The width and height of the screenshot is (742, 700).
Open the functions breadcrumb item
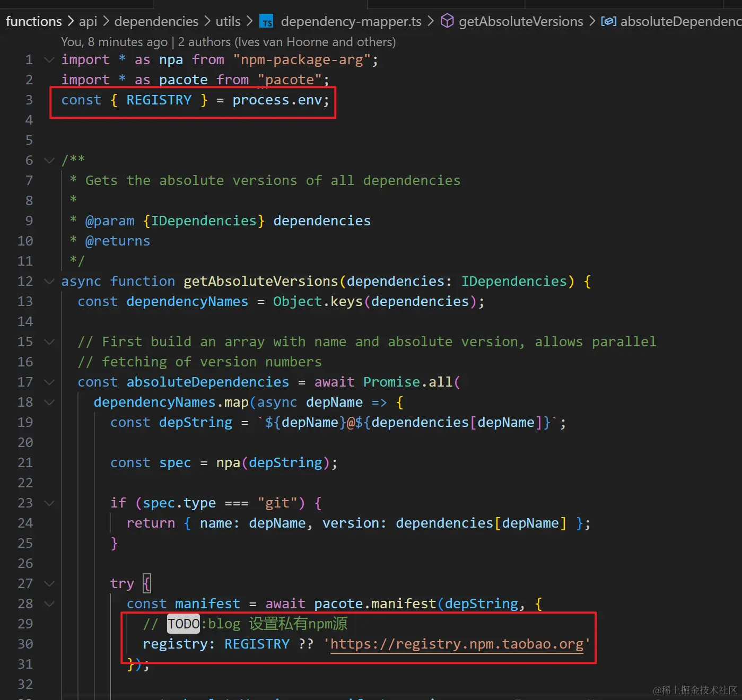tap(33, 21)
